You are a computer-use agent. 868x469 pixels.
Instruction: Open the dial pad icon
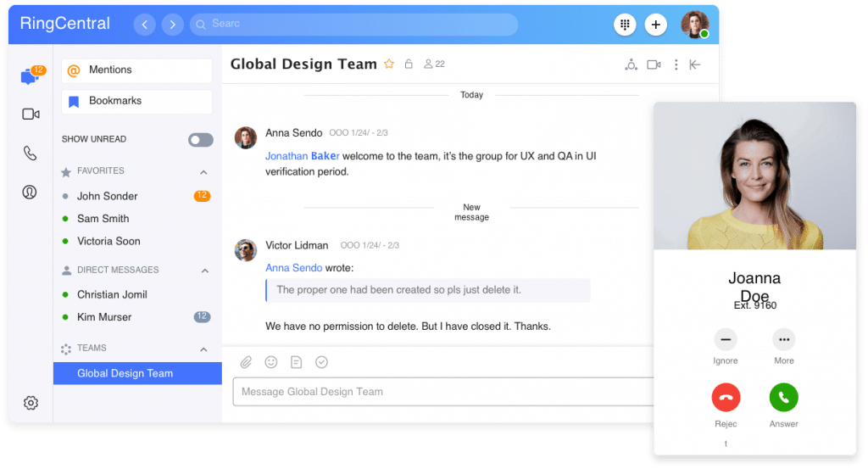coord(626,25)
